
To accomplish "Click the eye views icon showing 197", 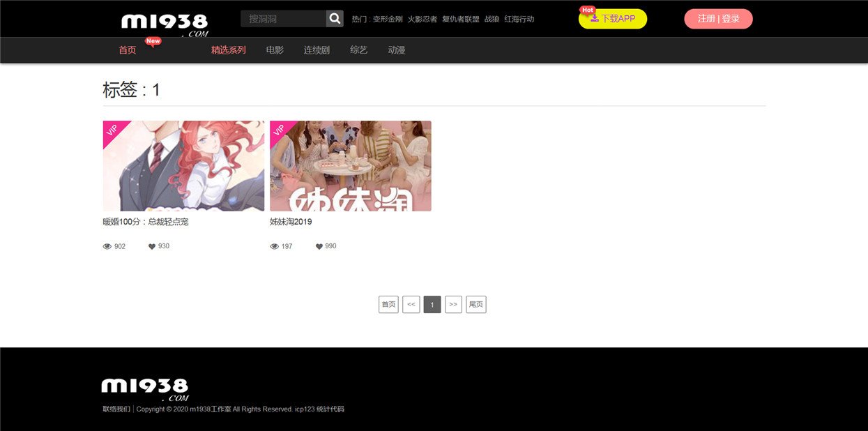I will point(275,247).
